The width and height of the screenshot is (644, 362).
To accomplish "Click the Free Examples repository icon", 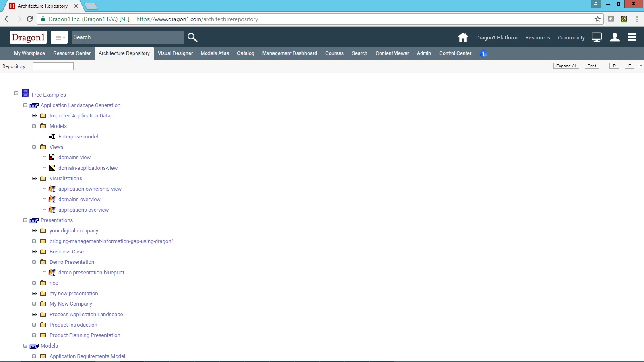I will click(25, 93).
